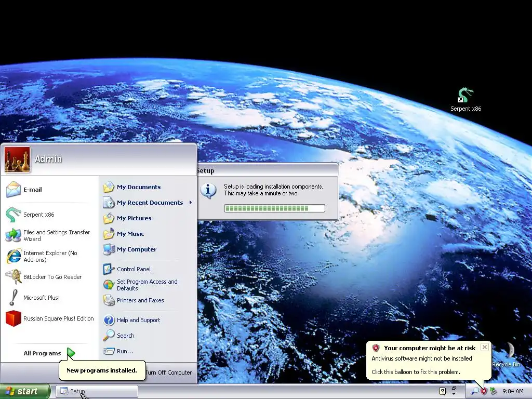Click Turn Off Computer
This screenshot has width=532, height=399.
[169, 373]
